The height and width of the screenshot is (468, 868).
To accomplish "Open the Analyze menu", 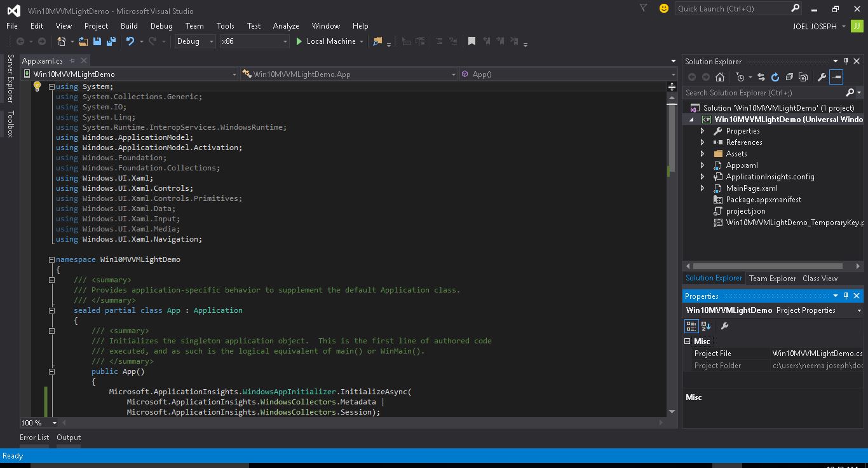I will [286, 26].
